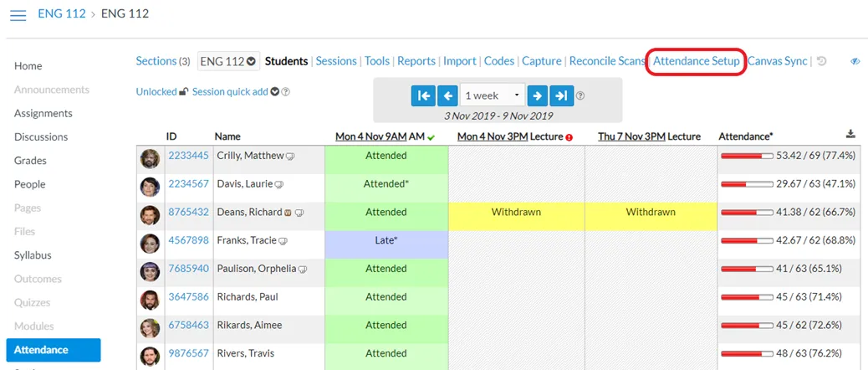This screenshot has width=868, height=370.
Task: Switch to the Students tab
Action: [x=286, y=61]
